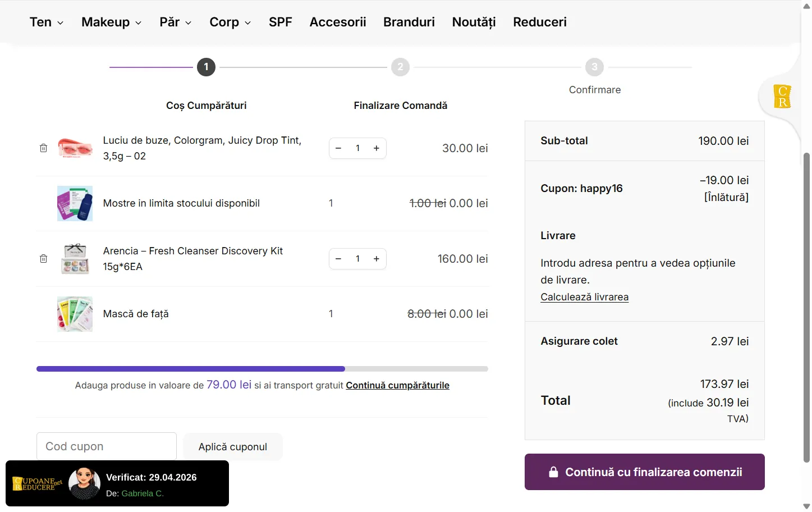Expand the Corp category dropdown
This screenshot has width=812, height=512.
(x=230, y=22)
